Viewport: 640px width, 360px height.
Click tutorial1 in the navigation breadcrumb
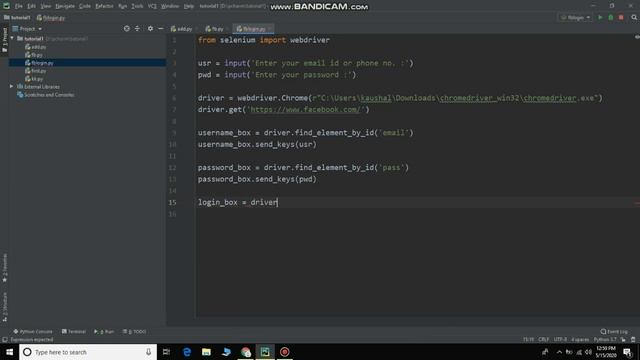coord(17,18)
